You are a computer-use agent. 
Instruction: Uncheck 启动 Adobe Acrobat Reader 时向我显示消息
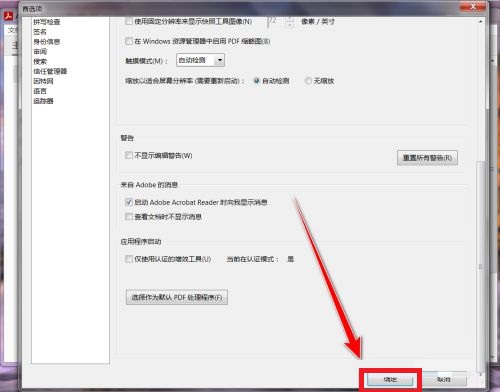129,202
